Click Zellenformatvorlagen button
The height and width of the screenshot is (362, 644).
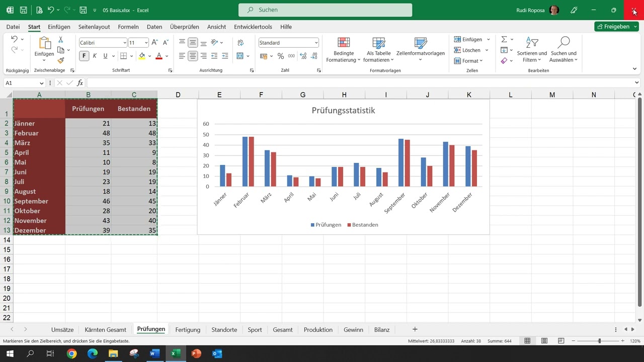[421, 49]
